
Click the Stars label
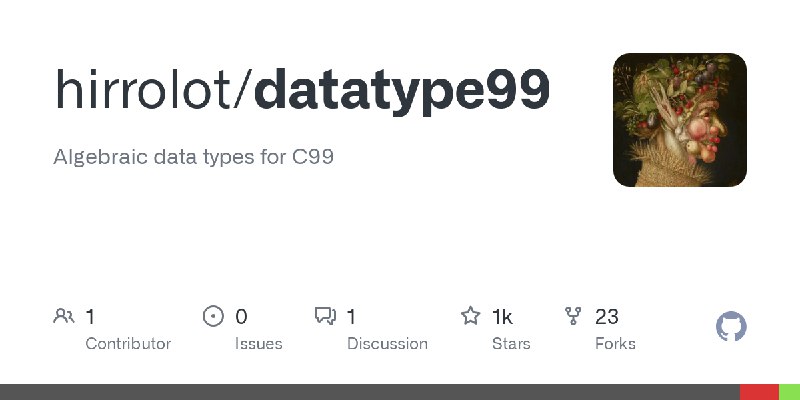click(511, 344)
